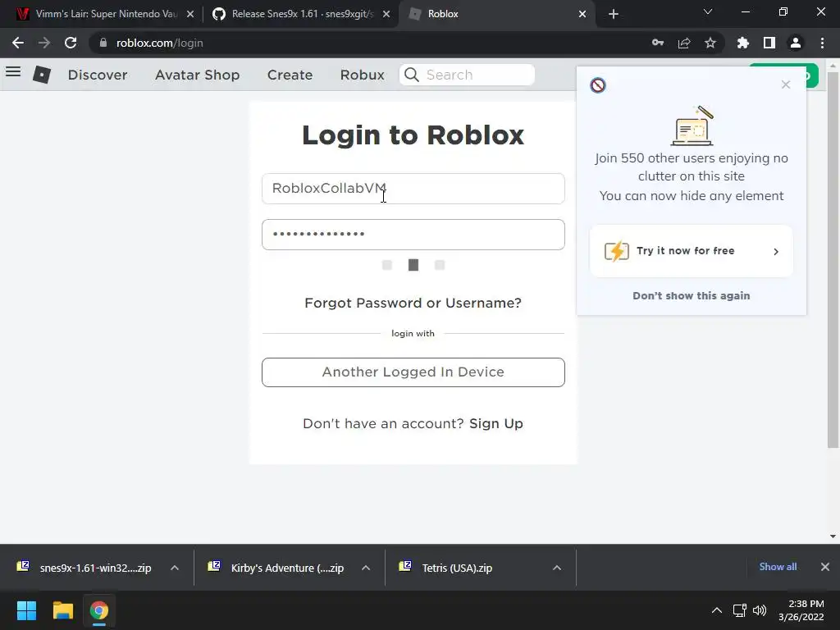This screenshot has height=630, width=840.
Task: Share this page icon in address bar
Action: [684, 43]
